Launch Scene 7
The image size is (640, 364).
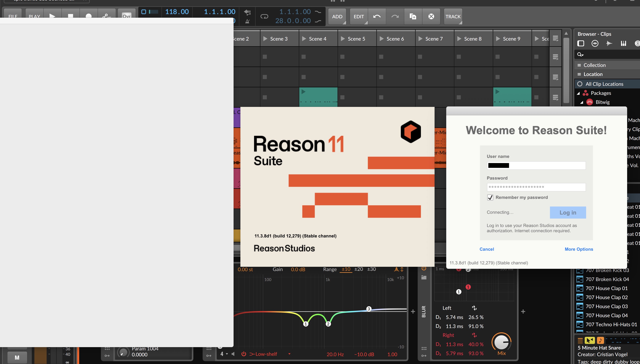421,39
